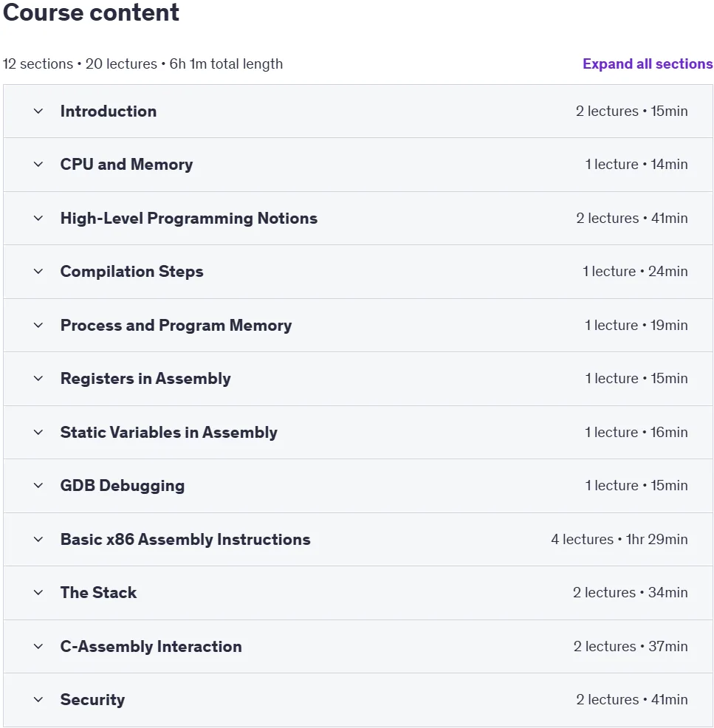
Task: Click '2 lectures • 34min' on The Stack row
Action: coord(630,593)
